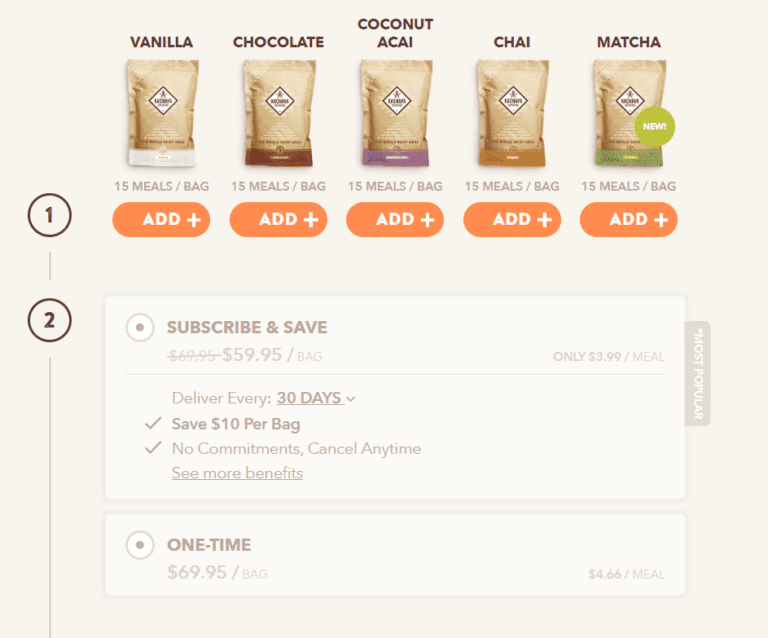Open the See more benefits link

(237, 473)
